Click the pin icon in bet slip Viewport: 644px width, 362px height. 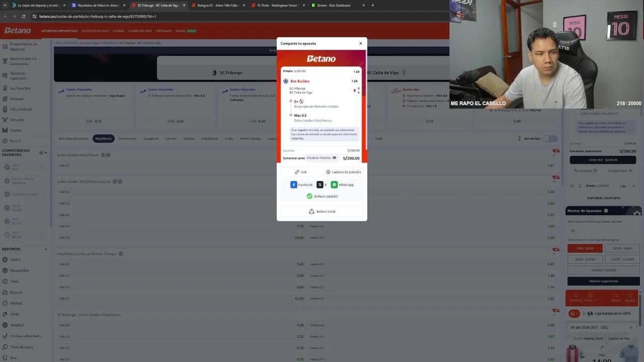572,186
